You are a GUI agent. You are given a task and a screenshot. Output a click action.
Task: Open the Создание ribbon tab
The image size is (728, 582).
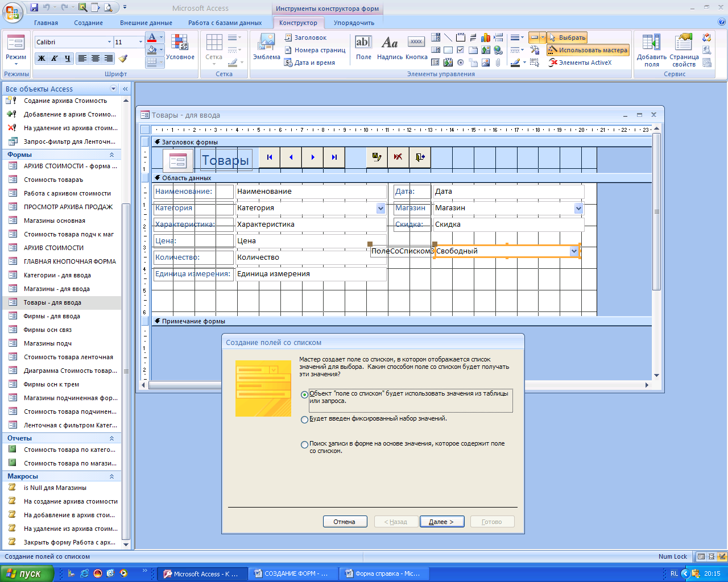point(88,23)
